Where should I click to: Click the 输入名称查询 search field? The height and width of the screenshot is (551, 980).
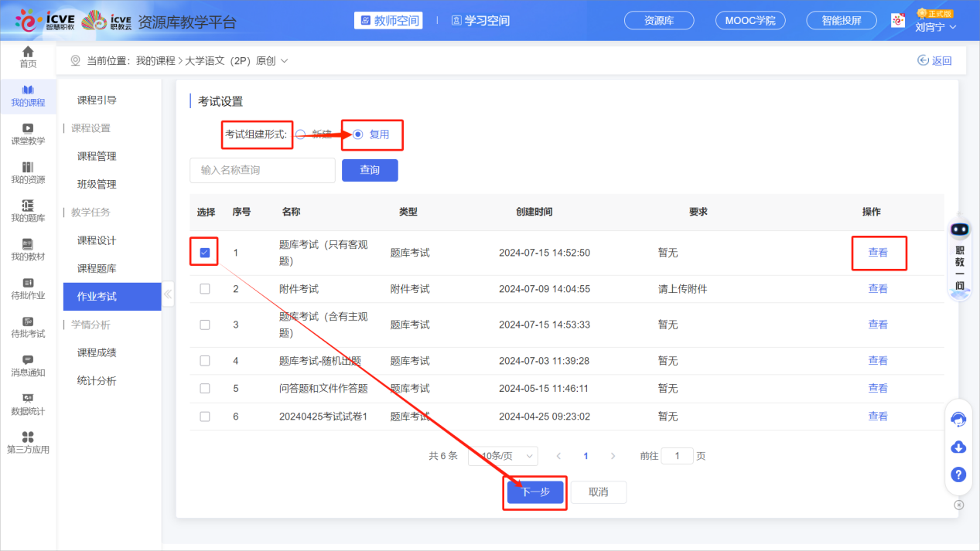pyautogui.click(x=262, y=170)
